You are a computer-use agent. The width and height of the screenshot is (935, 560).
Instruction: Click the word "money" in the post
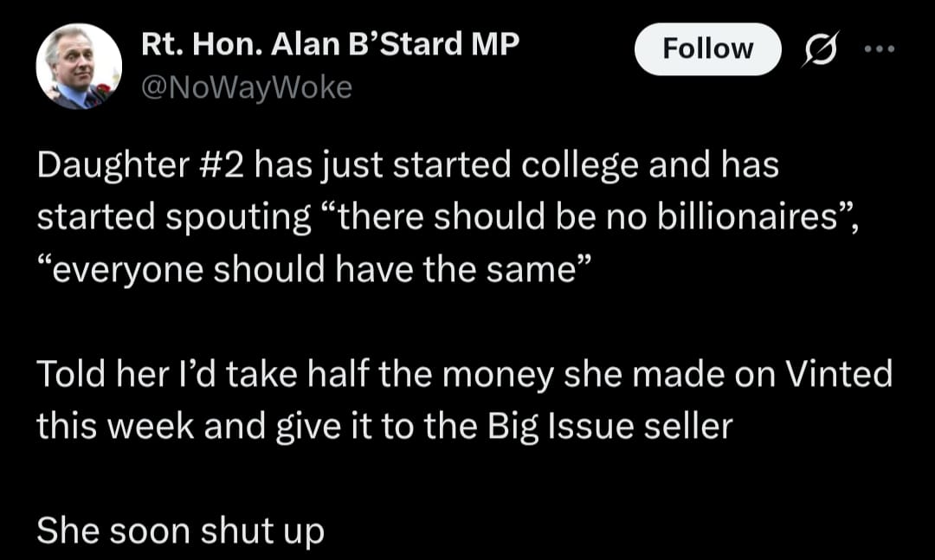[x=498, y=376]
